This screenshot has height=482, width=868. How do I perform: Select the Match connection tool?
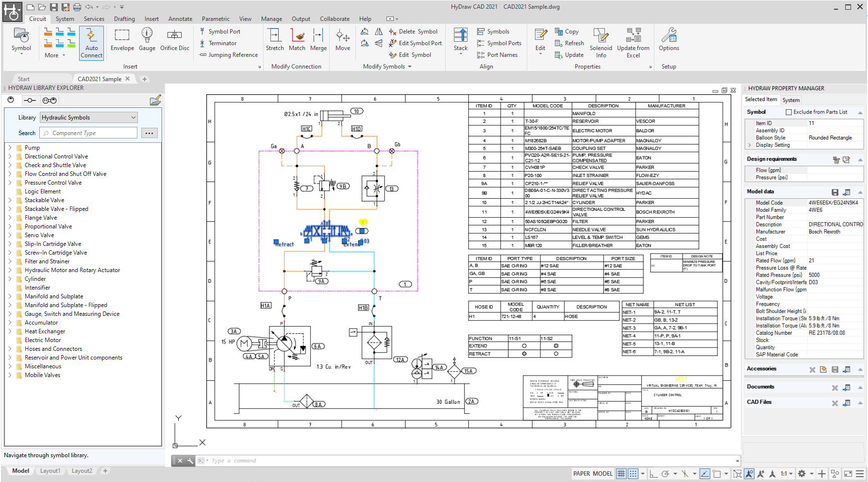(x=297, y=40)
